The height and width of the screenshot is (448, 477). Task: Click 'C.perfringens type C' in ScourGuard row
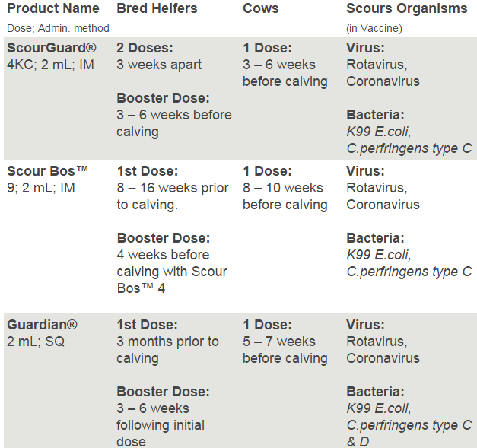(409, 148)
